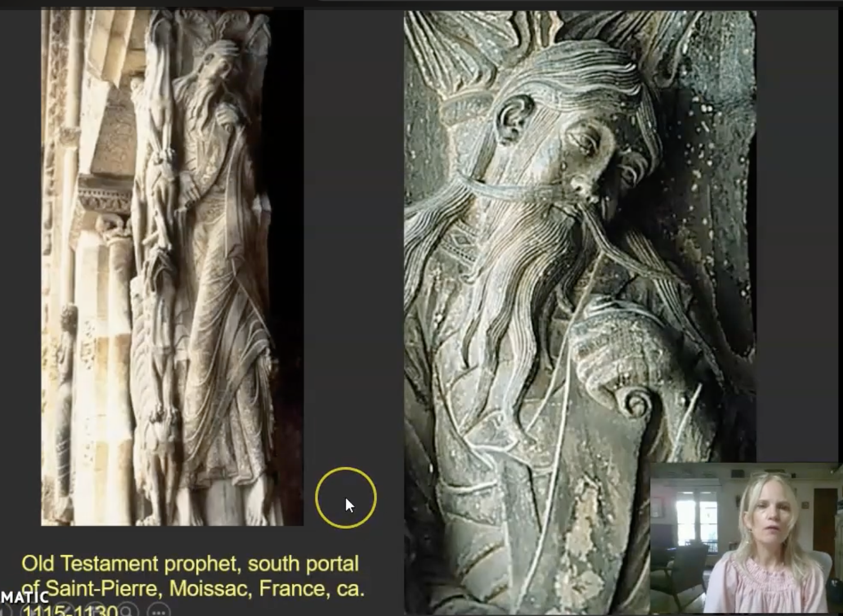Click the "Old Testament prophet, south portal" caption
The image size is (843, 616).
coord(190,564)
